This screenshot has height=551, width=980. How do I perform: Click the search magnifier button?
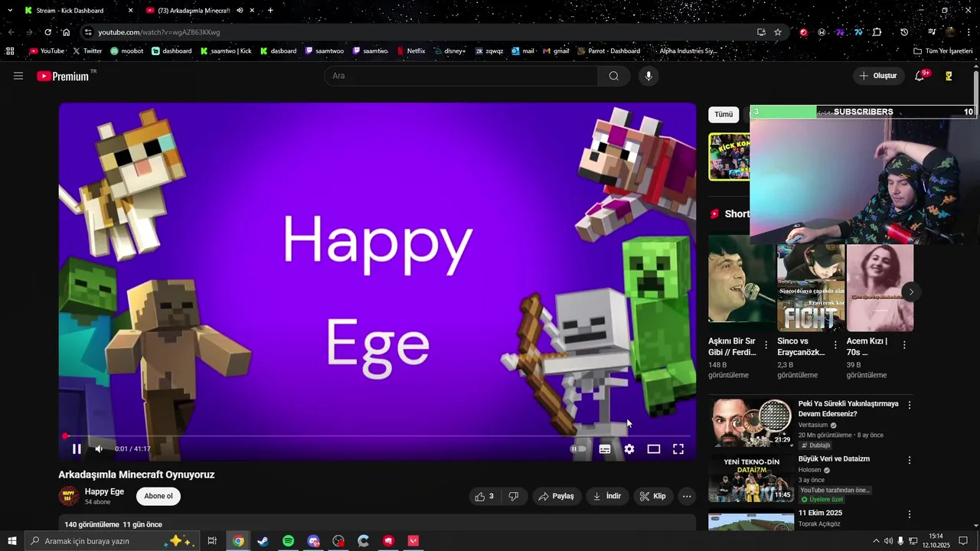click(x=614, y=76)
